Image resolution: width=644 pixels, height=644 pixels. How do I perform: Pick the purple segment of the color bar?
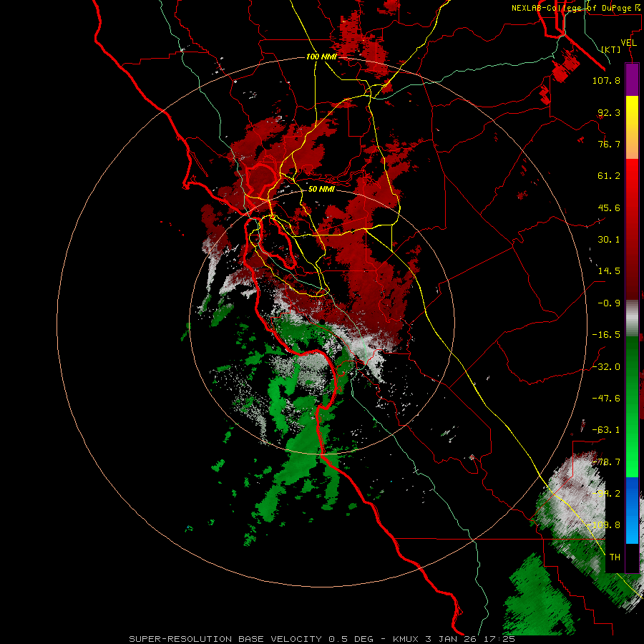[x=632, y=80]
